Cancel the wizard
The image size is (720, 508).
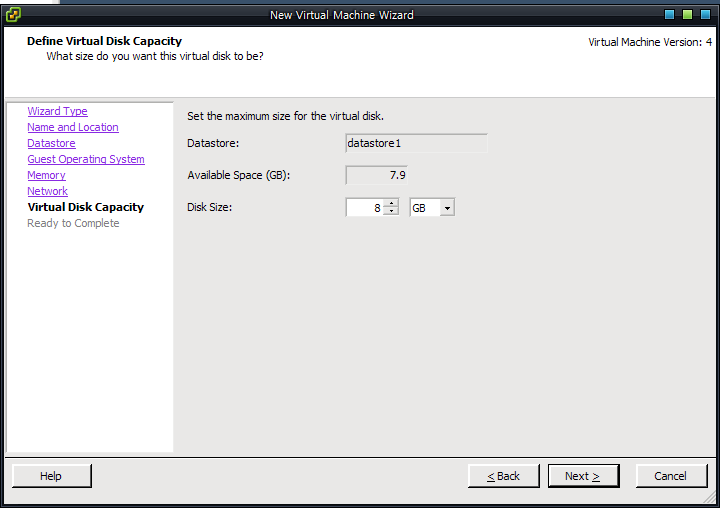671,476
